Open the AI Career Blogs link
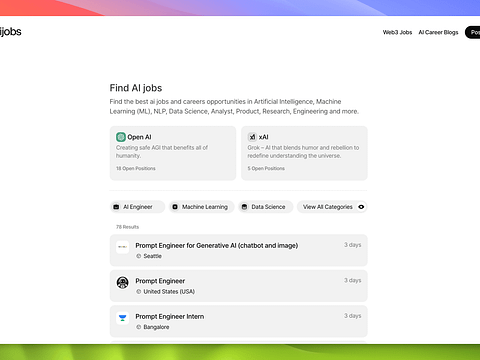 [x=438, y=32]
